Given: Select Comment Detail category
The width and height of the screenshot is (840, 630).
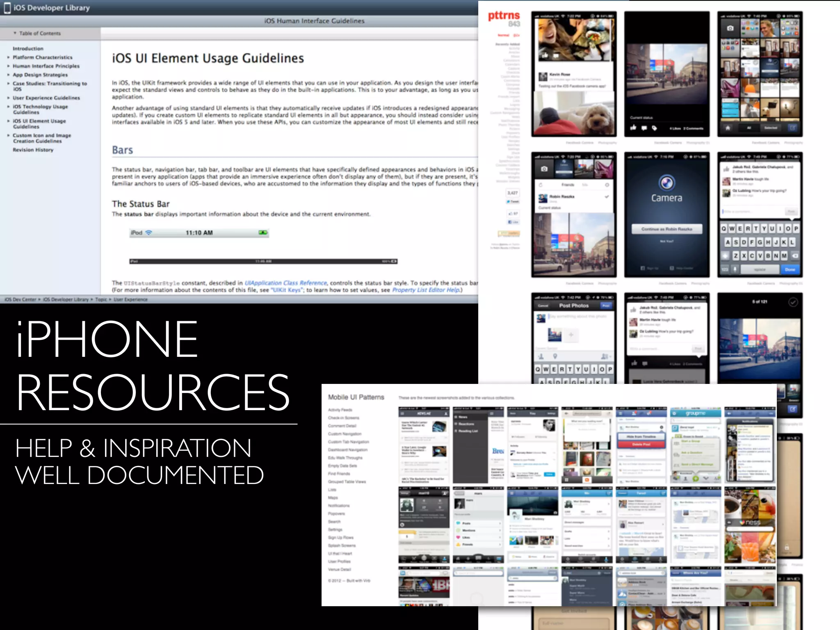Looking at the screenshot, I should pyautogui.click(x=342, y=426).
